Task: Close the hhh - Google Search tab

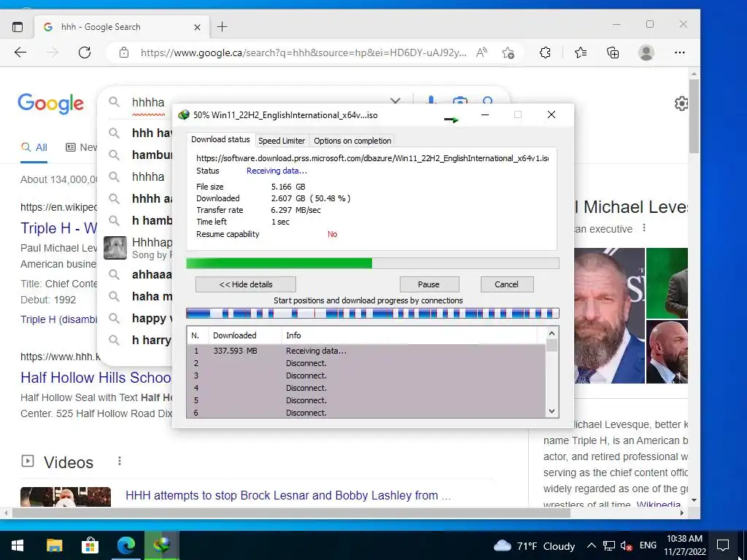Action: pyautogui.click(x=197, y=28)
